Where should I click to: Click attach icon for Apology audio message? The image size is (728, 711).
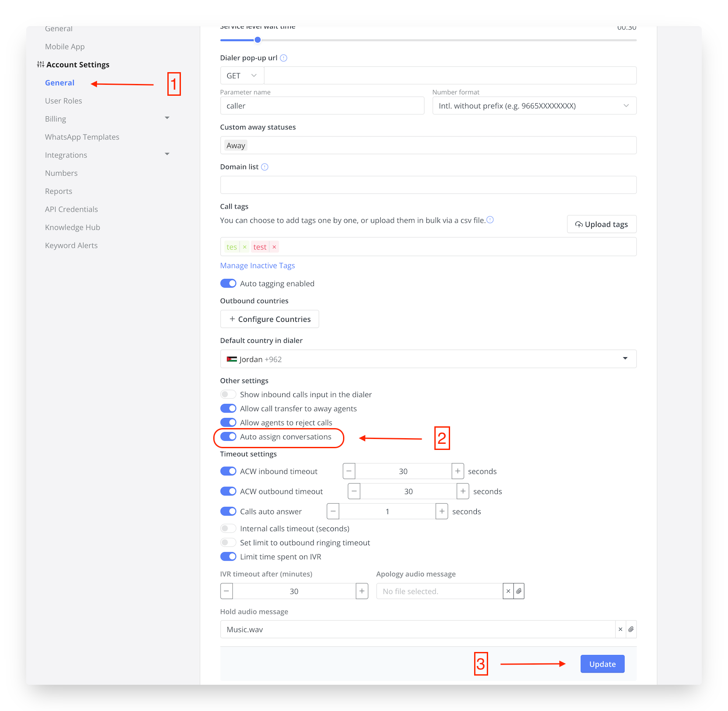point(519,591)
